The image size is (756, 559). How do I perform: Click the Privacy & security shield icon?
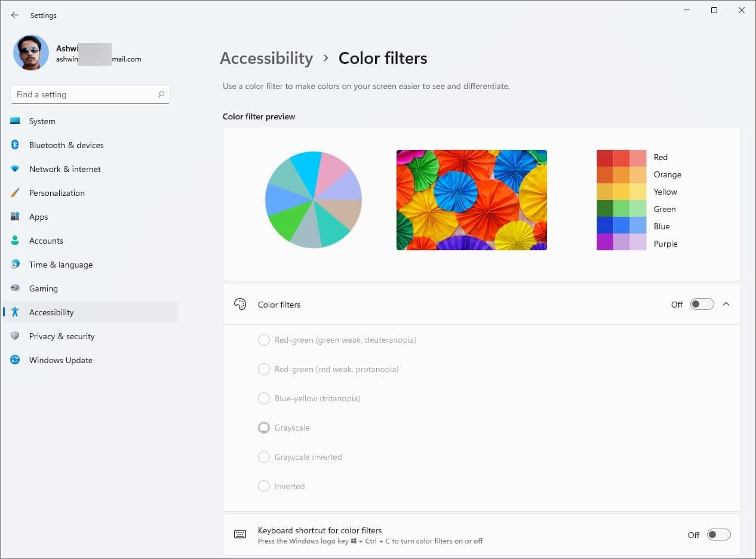pyautogui.click(x=16, y=336)
